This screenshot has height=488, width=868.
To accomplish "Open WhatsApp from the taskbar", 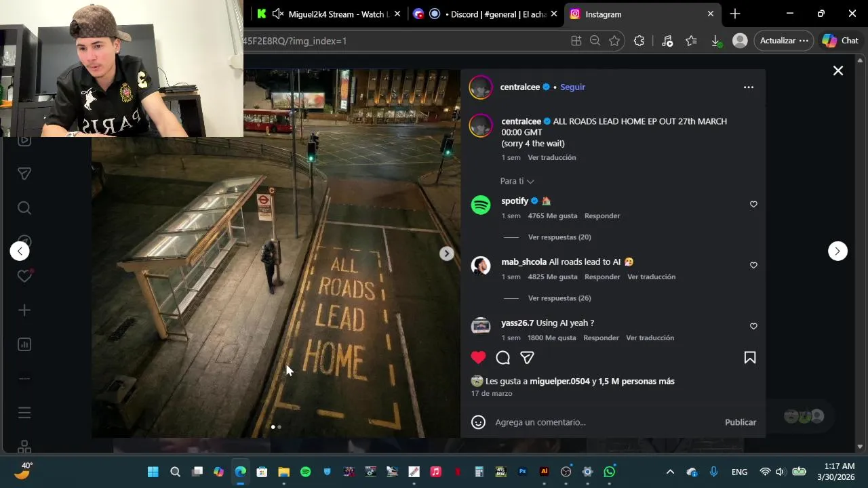I will (610, 472).
